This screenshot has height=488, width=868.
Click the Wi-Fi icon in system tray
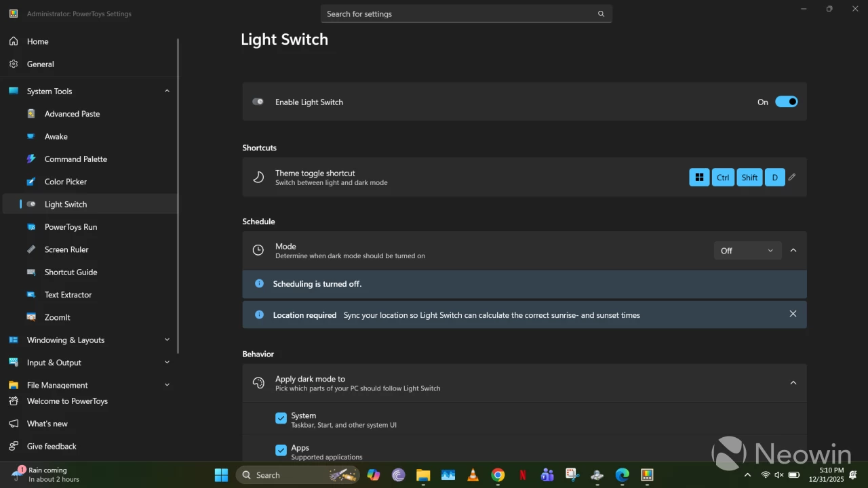tap(766, 475)
